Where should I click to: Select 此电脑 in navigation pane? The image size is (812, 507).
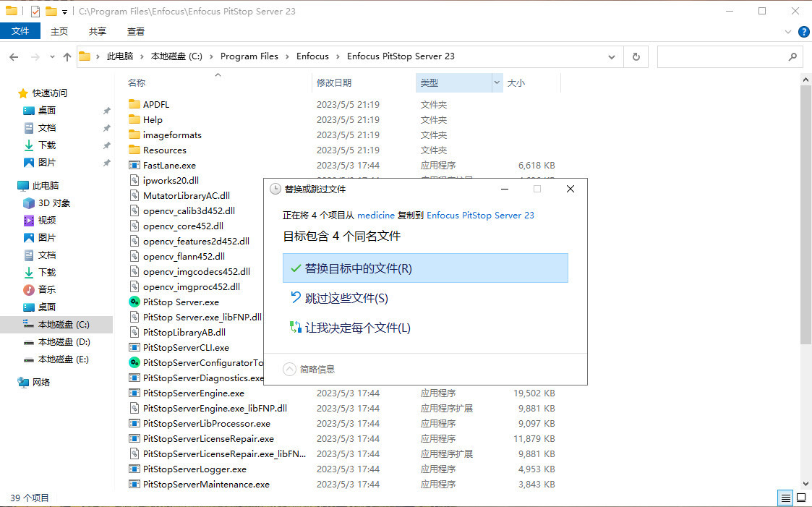pyautogui.click(x=46, y=185)
